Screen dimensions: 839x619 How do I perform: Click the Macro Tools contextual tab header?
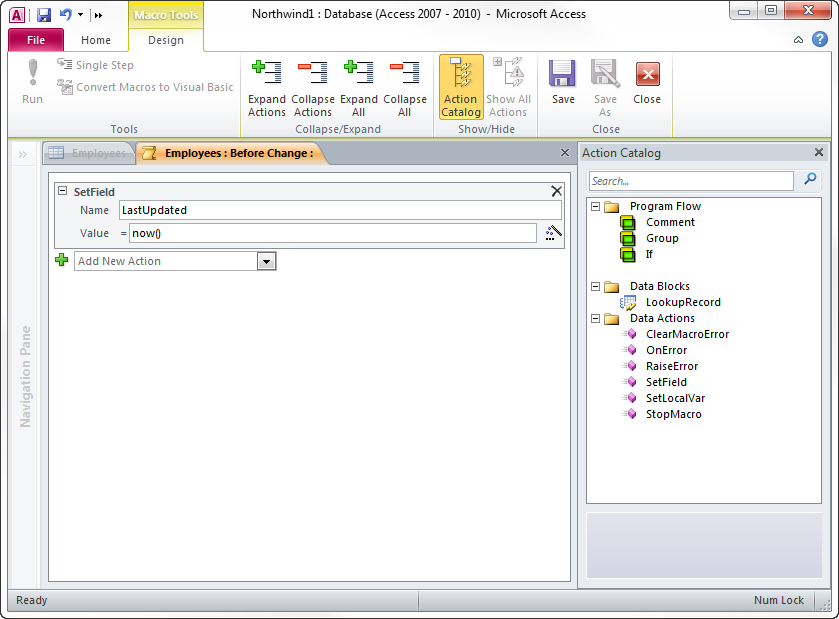click(166, 15)
